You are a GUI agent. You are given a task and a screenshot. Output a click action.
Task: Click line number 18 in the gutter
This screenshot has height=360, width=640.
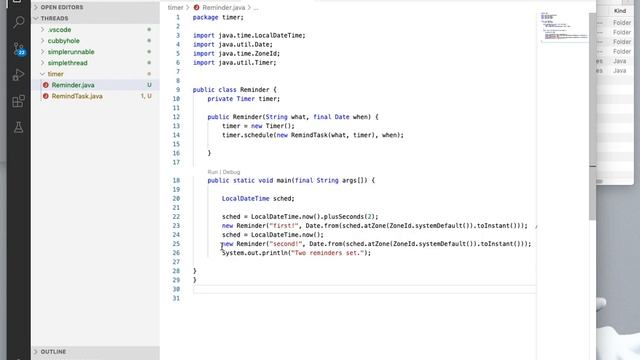(176, 180)
